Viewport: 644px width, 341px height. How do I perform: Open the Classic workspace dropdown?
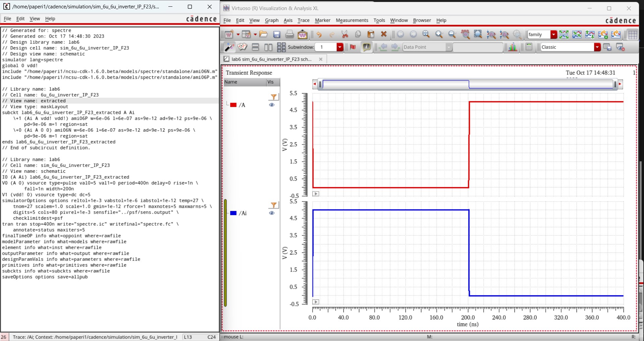pyautogui.click(x=597, y=47)
